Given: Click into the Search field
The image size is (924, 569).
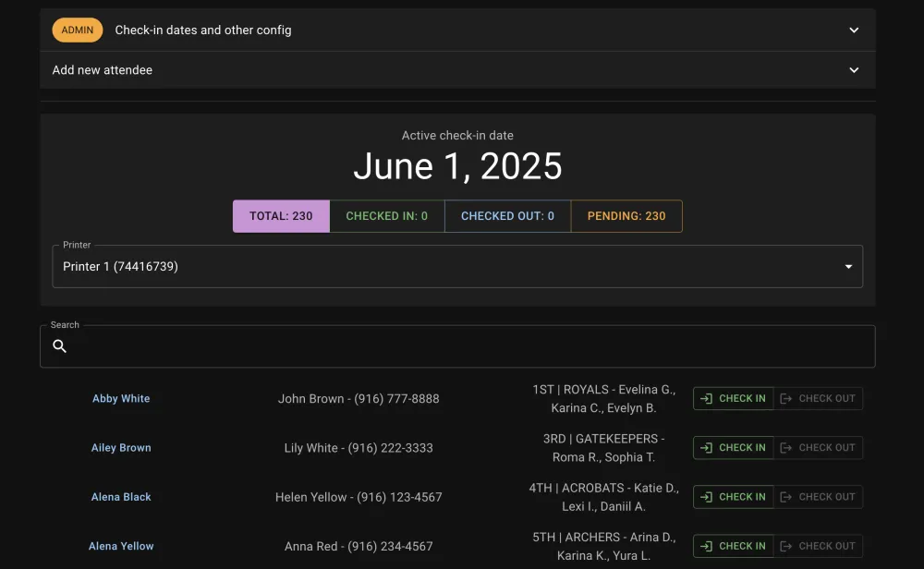Looking at the screenshot, I should click(462, 347).
